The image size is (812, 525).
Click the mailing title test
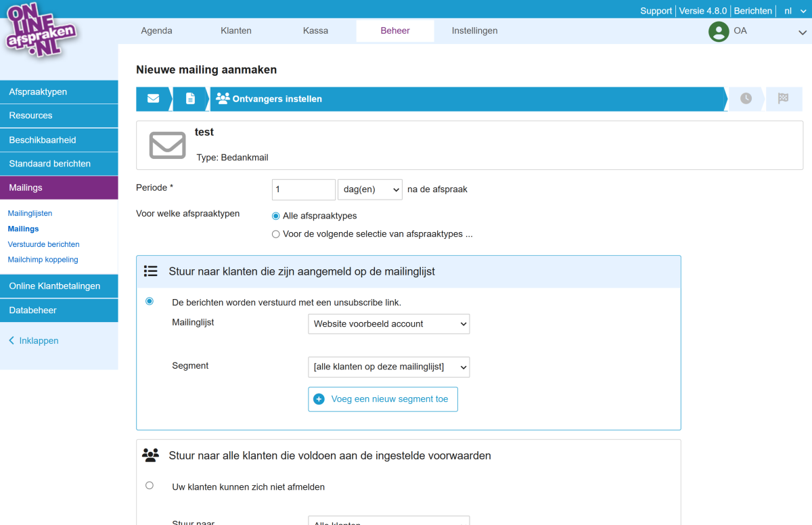(x=204, y=132)
